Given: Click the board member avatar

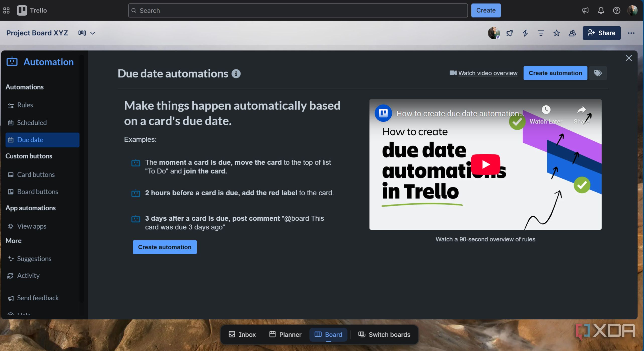Looking at the screenshot, I should point(494,33).
